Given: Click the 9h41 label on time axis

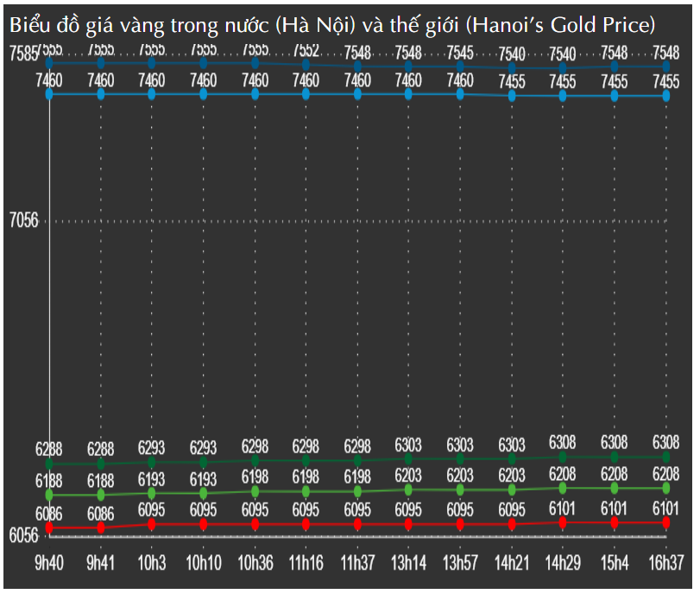Looking at the screenshot, I should tap(100, 563).
